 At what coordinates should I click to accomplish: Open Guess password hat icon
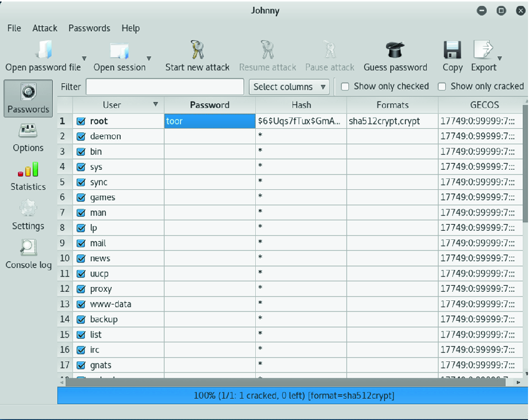coord(395,50)
